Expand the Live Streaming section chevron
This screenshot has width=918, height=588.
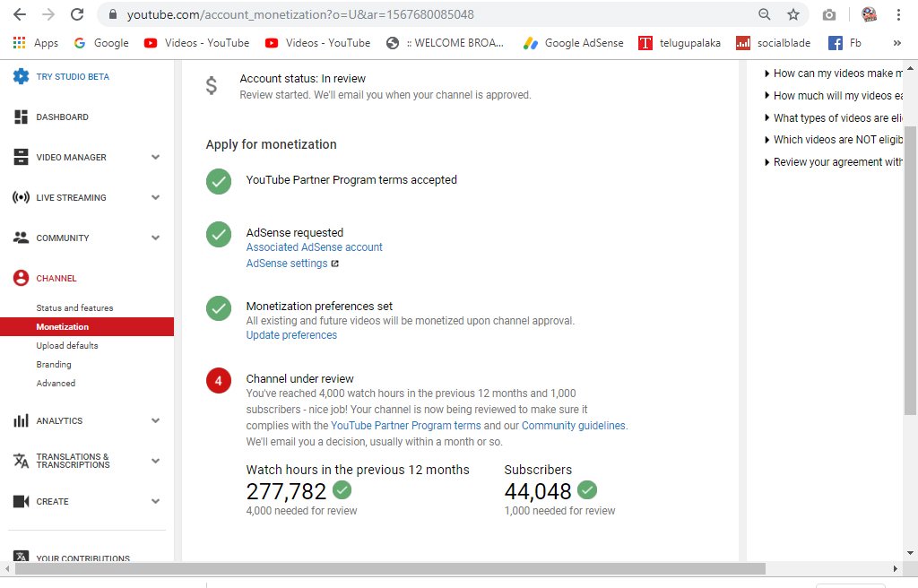click(x=156, y=197)
